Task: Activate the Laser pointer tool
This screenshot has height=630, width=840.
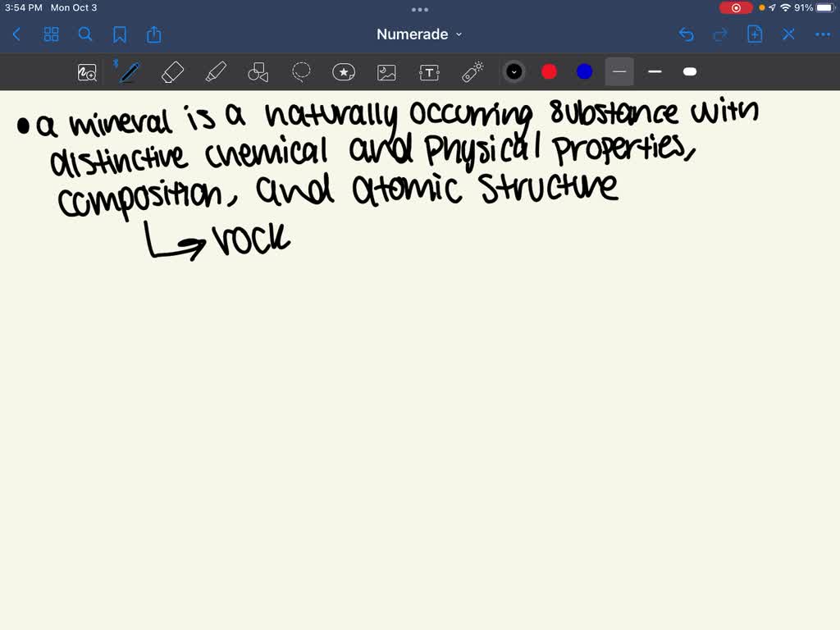Action: click(472, 72)
